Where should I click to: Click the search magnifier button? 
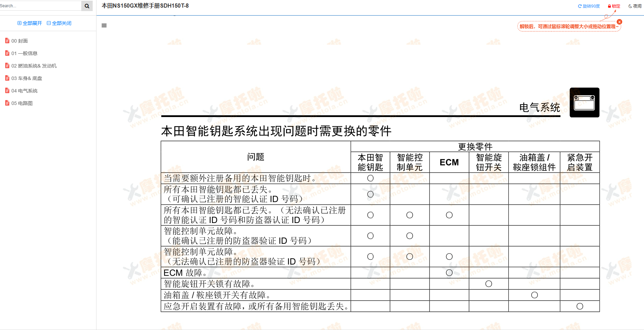pyautogui.click(x=87, y=6)
